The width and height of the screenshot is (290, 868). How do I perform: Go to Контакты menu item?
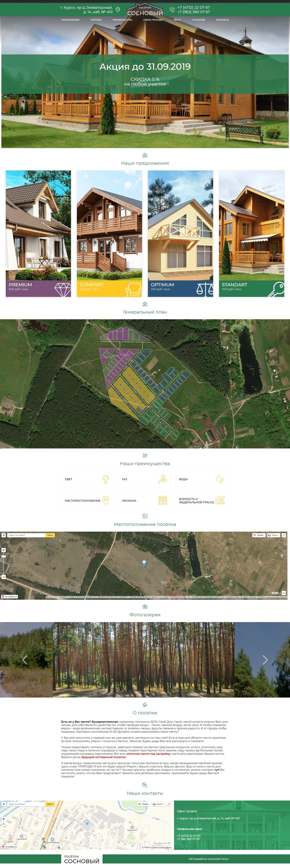(x=222, y=20)
